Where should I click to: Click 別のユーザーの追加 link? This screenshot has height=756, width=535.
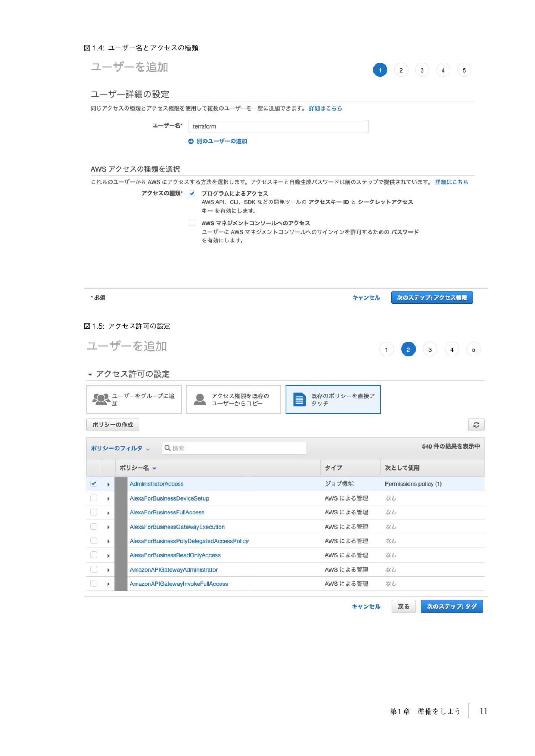click(222, 141)
